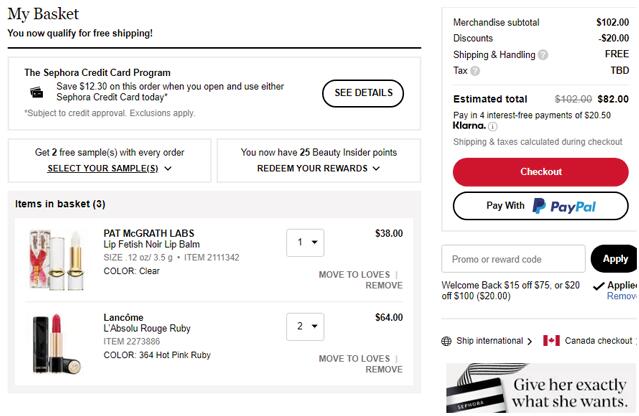Click the Canadian flag icon
Image resolution: width=639 pixels, height=416 pixels.
(x=551, y=340)
